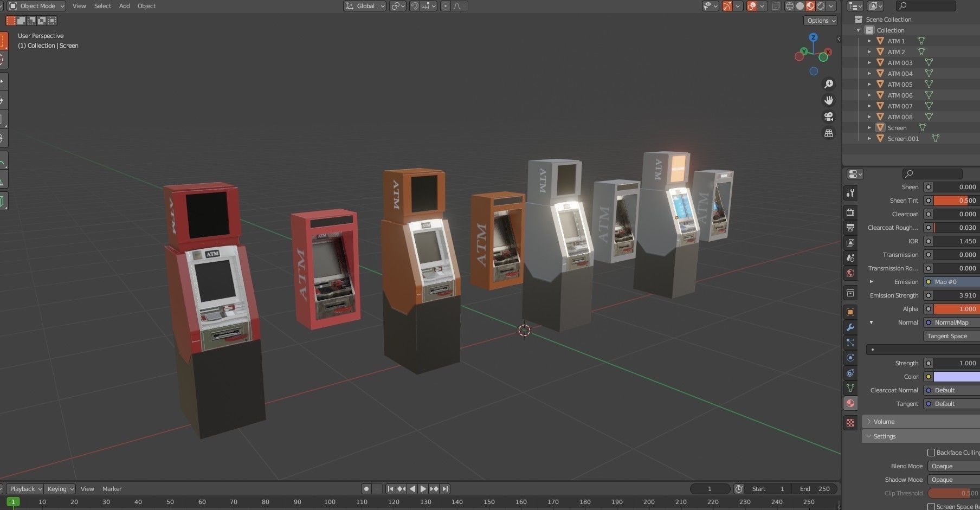Open the timeline Marker menu
The image size is (980, 510).
(x=112, y=489)
